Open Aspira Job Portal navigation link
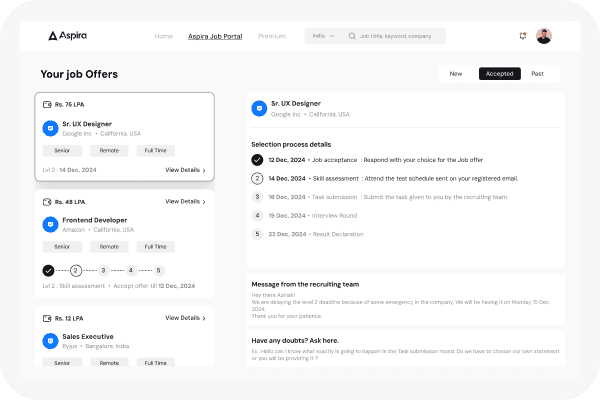 click(x=215, y=36)
